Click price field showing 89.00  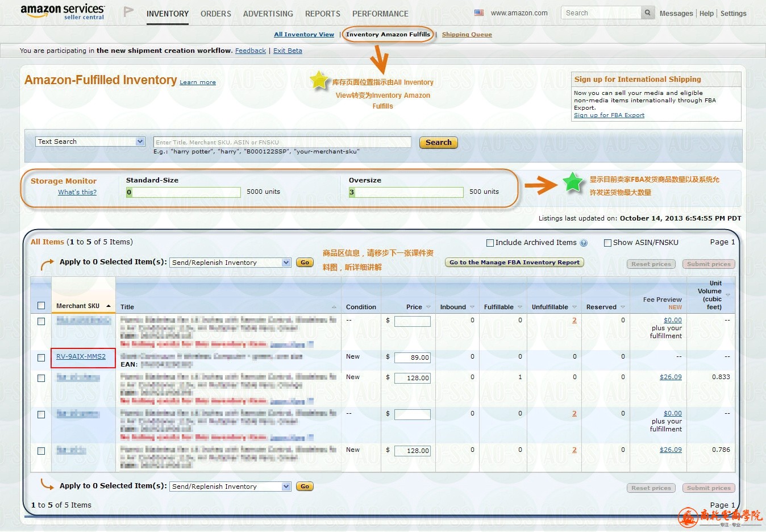tap(413, 358)
